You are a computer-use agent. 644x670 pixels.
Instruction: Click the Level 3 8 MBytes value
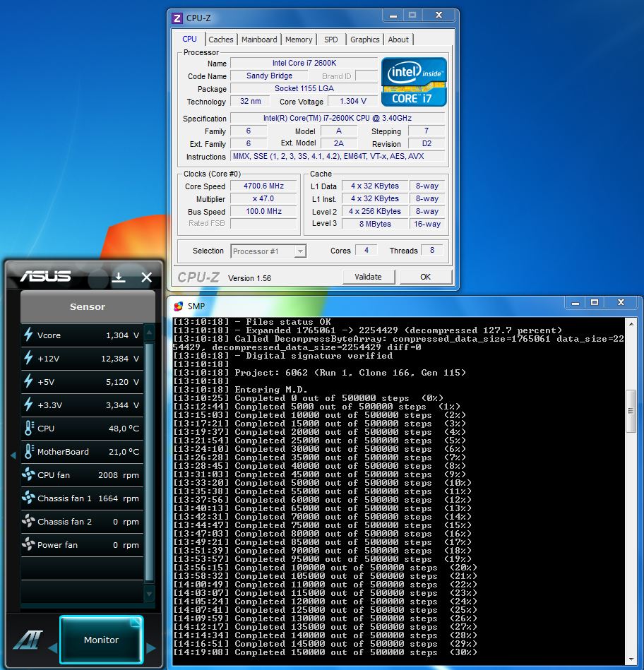pyautogui.click(x=375, y=224)
